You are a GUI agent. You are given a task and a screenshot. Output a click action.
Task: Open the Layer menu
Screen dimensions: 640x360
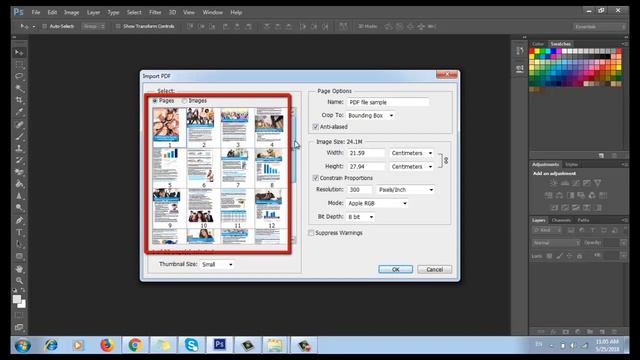[x=93, y=12]
